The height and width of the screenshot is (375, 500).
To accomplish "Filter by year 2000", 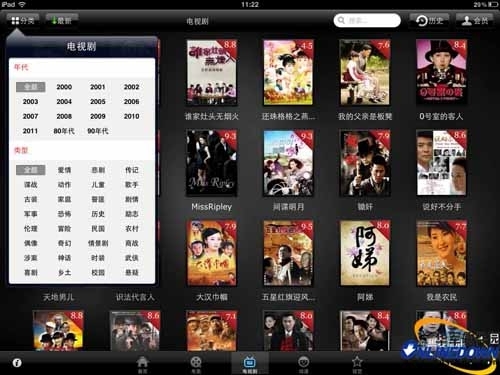I will pos(64,87).
